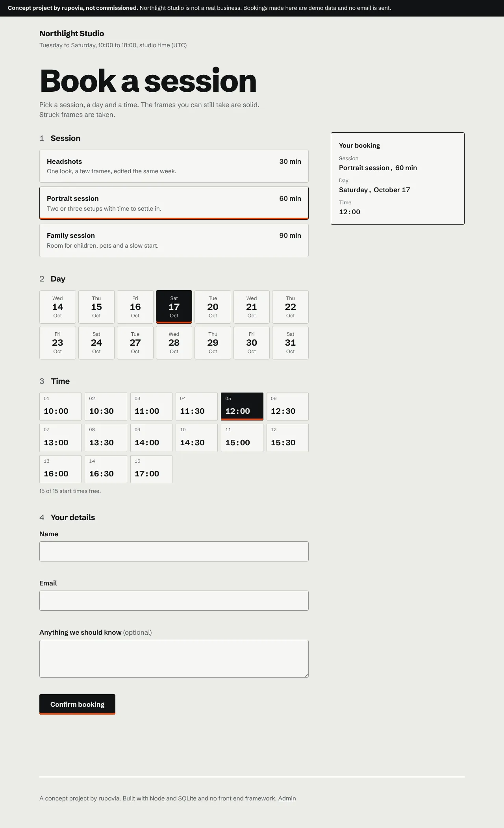Viewport: 504px width, 828px height.
Task: Pick Saturday 24 Oct day tile
Action: coord(96,343)
